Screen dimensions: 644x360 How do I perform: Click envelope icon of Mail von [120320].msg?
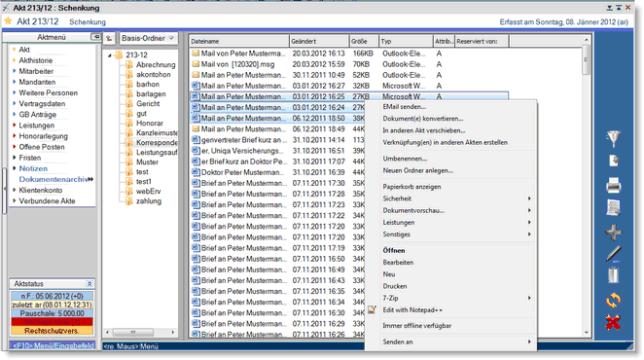[196, 64]
